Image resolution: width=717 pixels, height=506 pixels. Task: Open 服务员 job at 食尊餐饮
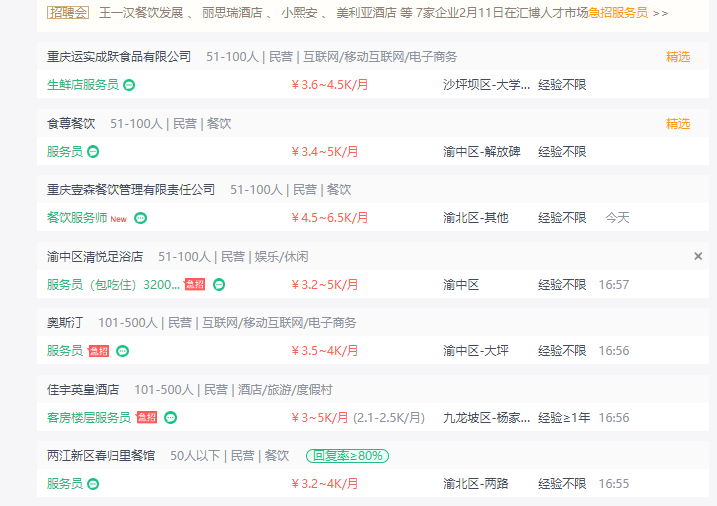click(x=64, y=151)
